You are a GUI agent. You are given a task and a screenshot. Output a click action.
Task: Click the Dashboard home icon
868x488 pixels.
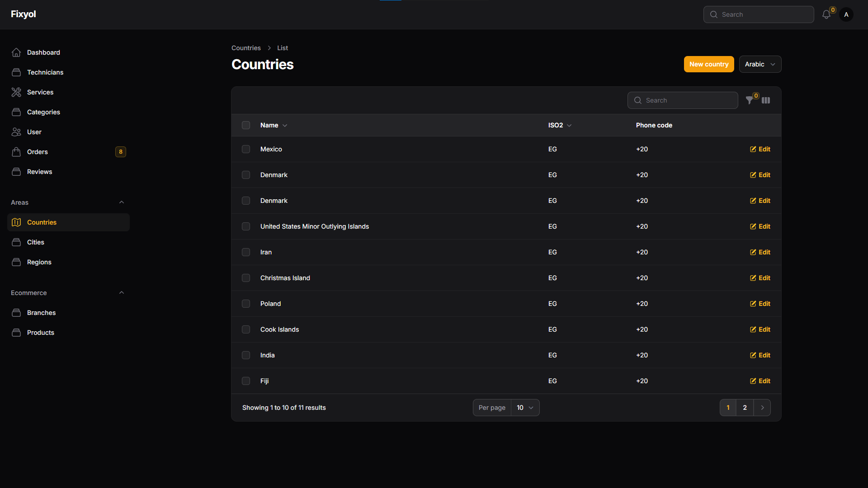click(x=16, y=52)
